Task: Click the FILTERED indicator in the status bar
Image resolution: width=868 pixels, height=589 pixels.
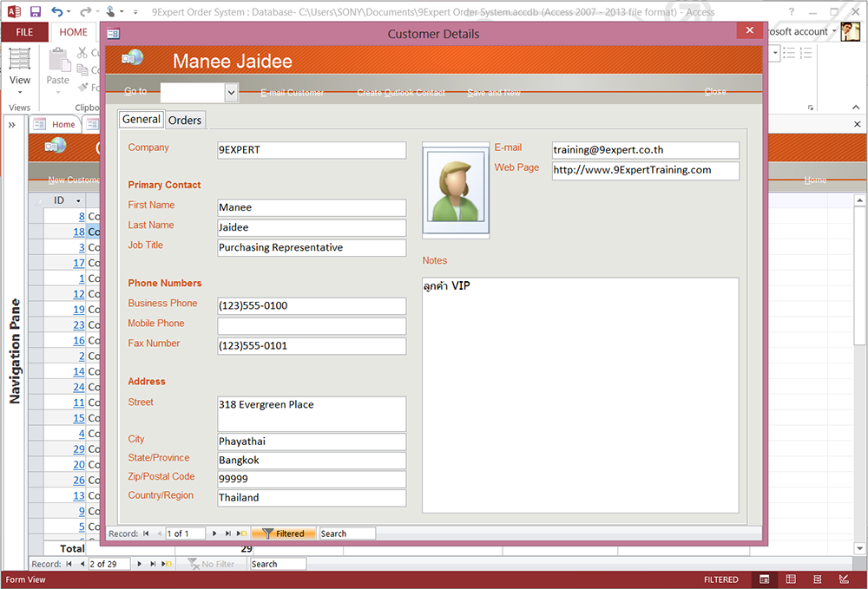Action: [x=721, y=579]
